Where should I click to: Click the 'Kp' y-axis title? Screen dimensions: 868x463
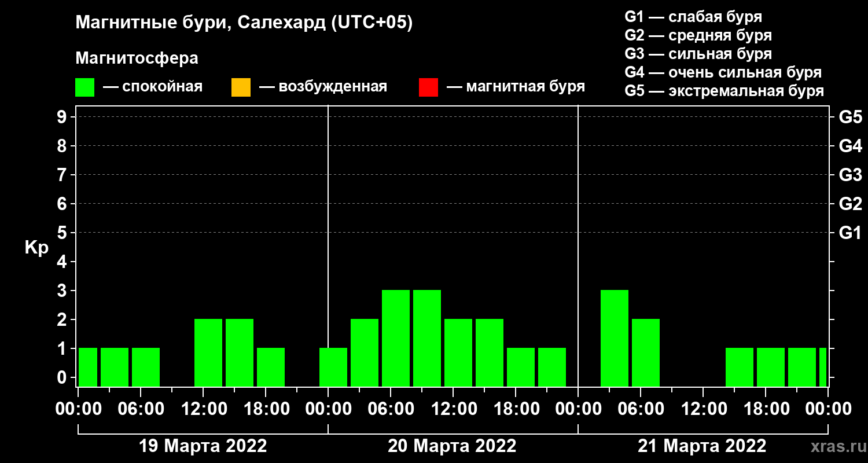(36, 248)
